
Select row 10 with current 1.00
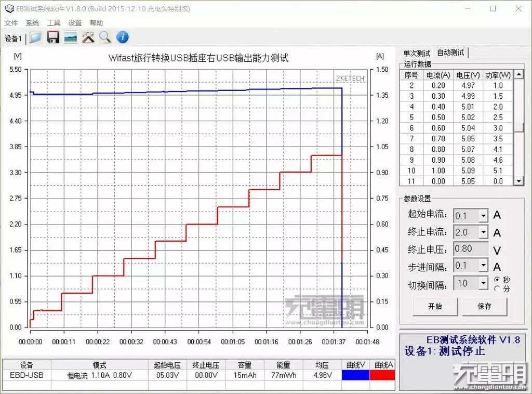pos(456,170)
